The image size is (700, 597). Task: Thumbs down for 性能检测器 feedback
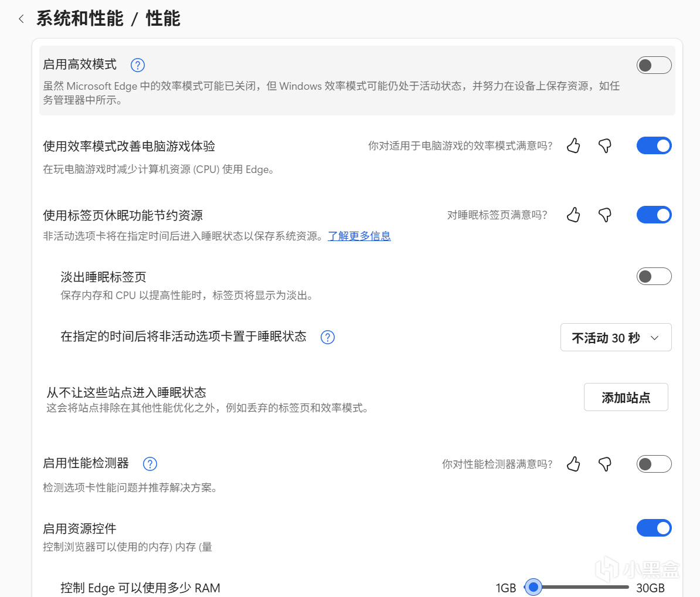[605, 464]
